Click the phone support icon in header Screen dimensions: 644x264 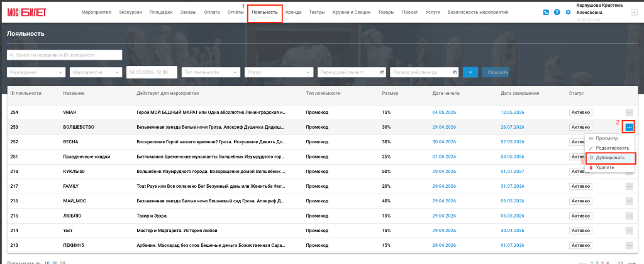pos(546,13)
